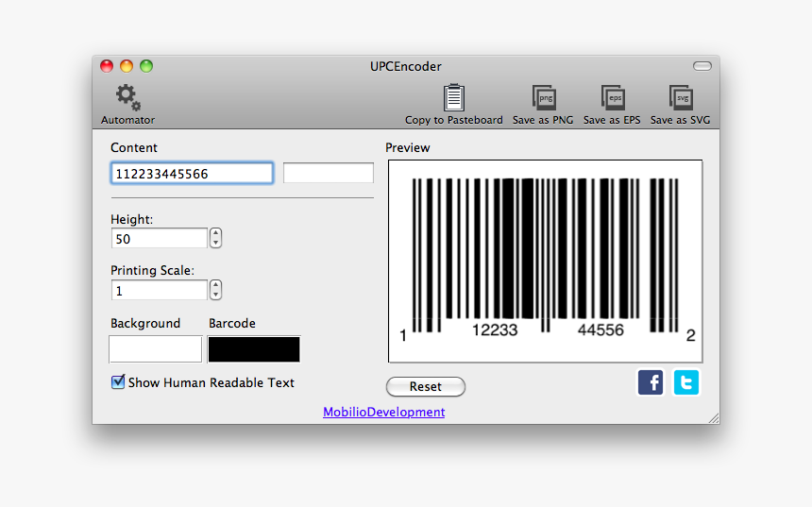
Task: Click the Reset button
Action: 426,386
